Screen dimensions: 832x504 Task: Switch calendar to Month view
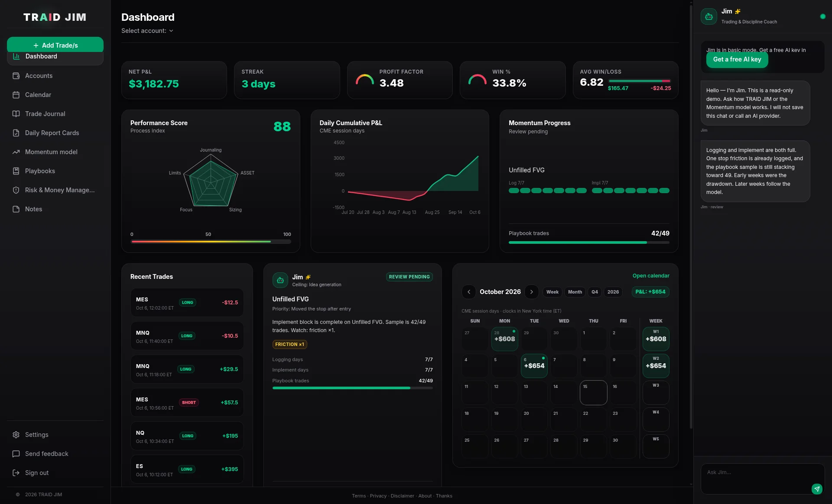click(x=575, y=292)
